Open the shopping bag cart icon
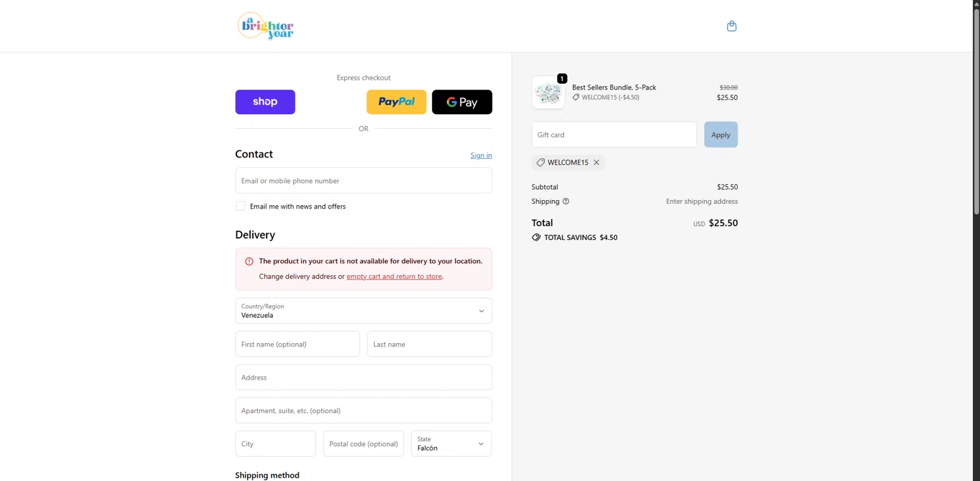Image resolution: width=980 pixels, height=481 pixels. [732, 26]
